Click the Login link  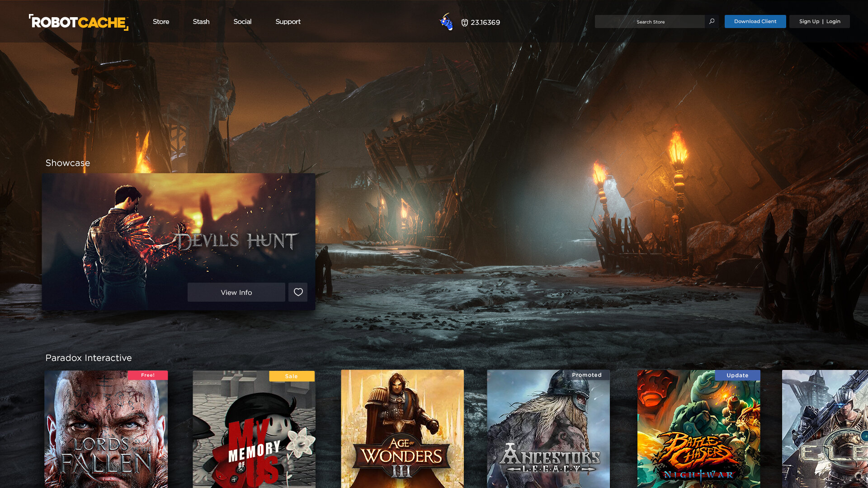pos(833,21)
